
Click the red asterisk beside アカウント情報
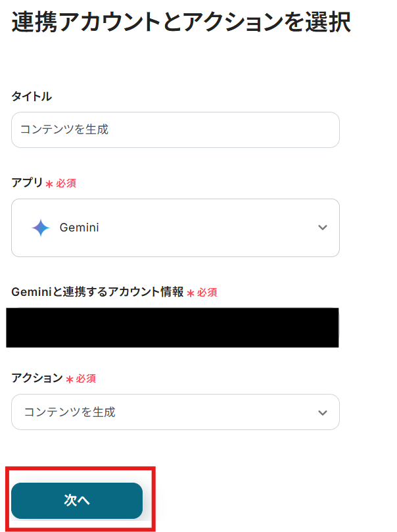(x=191, y=293)
